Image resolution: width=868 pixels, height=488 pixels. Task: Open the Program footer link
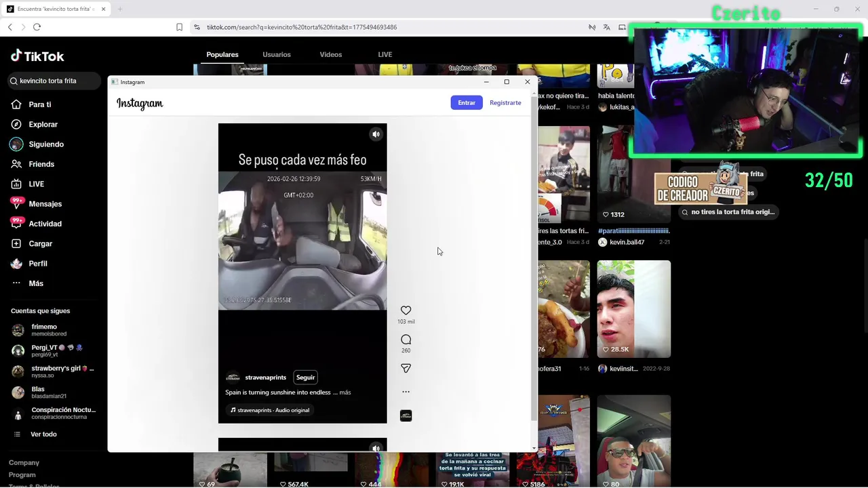coord(22,475)
